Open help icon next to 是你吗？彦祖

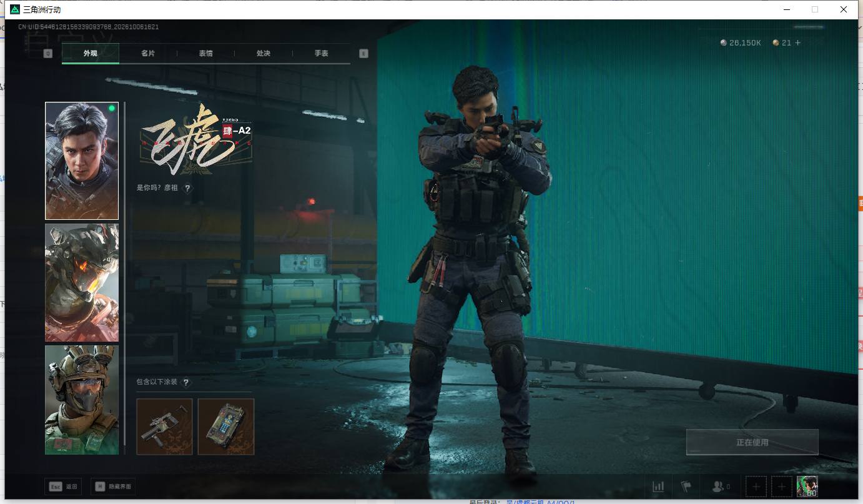187,188
